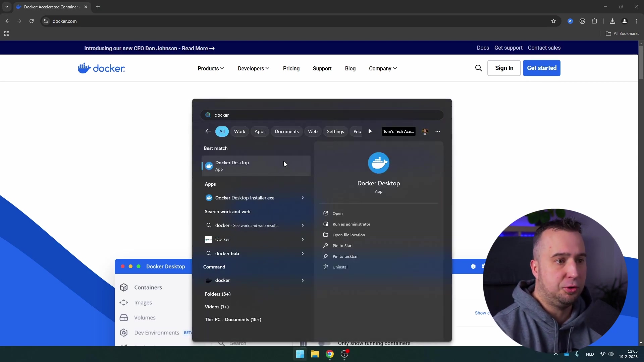Screen dimensions: 644x362
Task: Open Chrome profile icon
Action: click(624, 21)
